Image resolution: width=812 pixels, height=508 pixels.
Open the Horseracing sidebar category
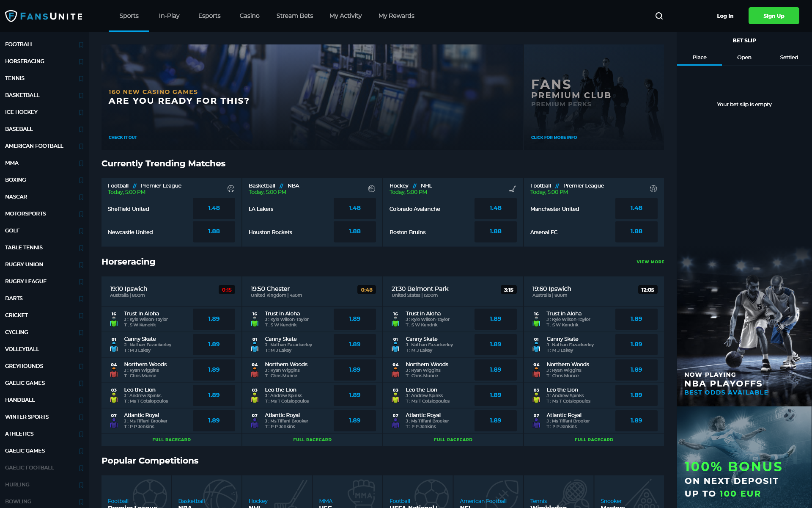pyautogui.click(x=25, y=61)
